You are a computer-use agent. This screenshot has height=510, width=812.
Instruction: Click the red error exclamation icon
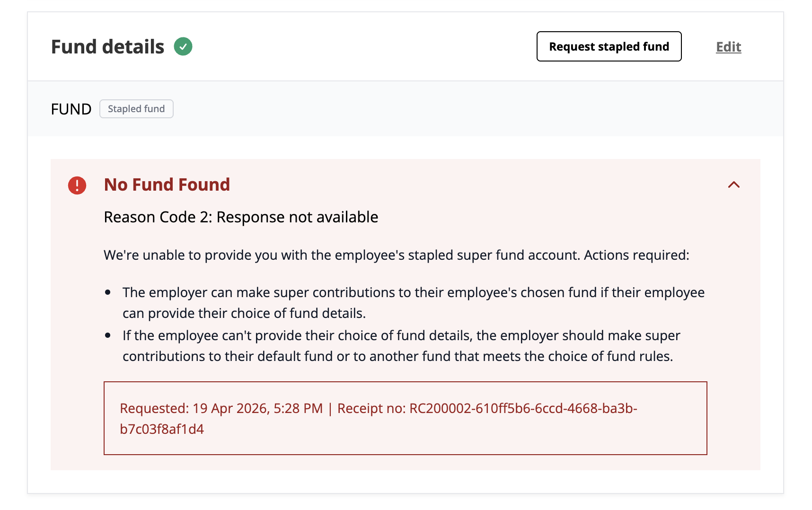pyautogui.click(x=77, y=185)
